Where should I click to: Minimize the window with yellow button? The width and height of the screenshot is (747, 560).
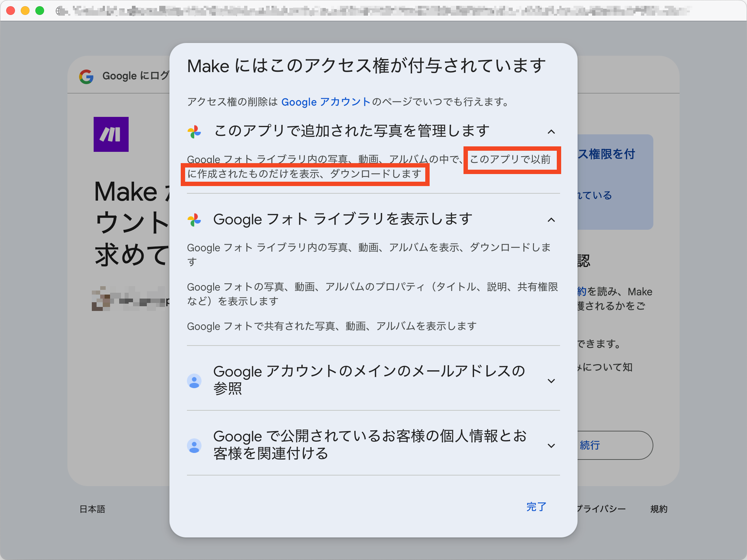click(25, 11)
